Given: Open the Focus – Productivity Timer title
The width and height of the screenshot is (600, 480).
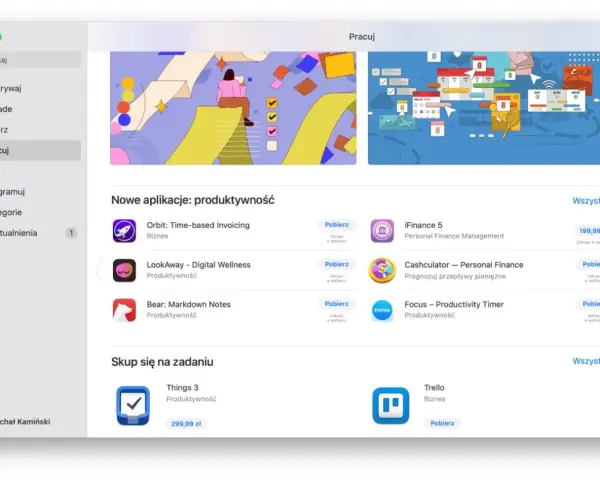Looking at the screenshot, I should [454, 304].
